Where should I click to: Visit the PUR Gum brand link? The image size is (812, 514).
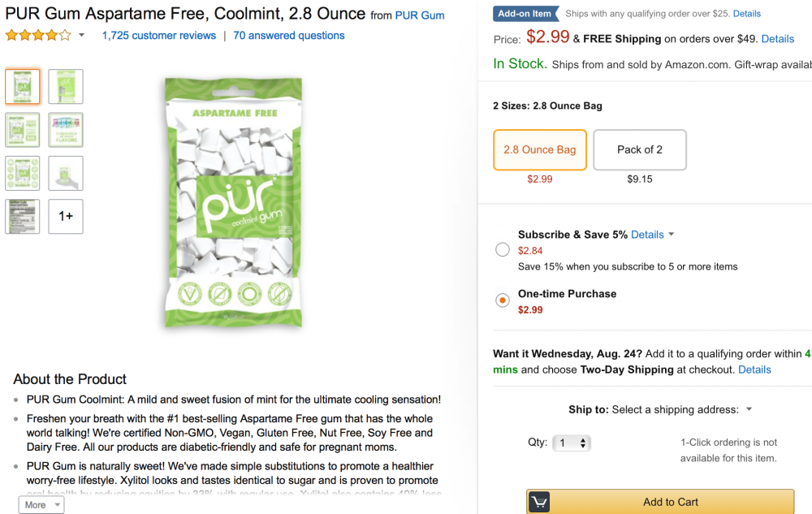click(420, 15)
